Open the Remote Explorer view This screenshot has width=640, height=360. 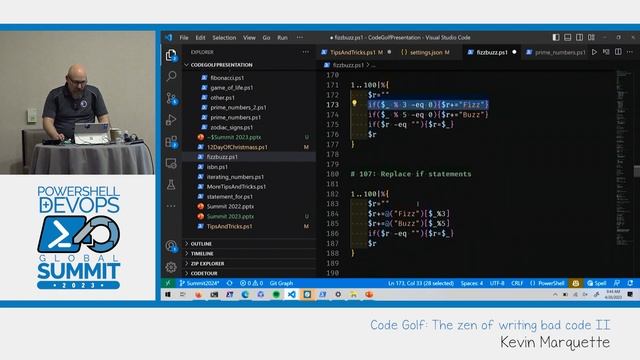coord(171,163)
